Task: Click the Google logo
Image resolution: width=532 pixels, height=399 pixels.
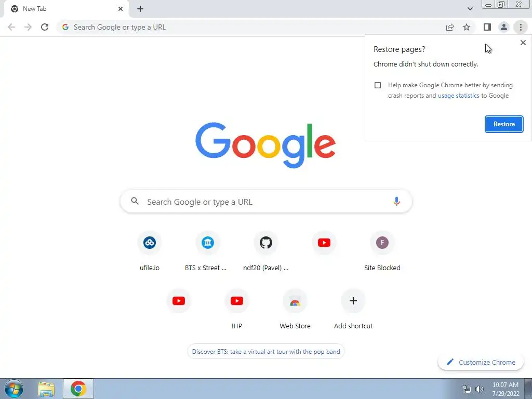Action: coord(265,145)
